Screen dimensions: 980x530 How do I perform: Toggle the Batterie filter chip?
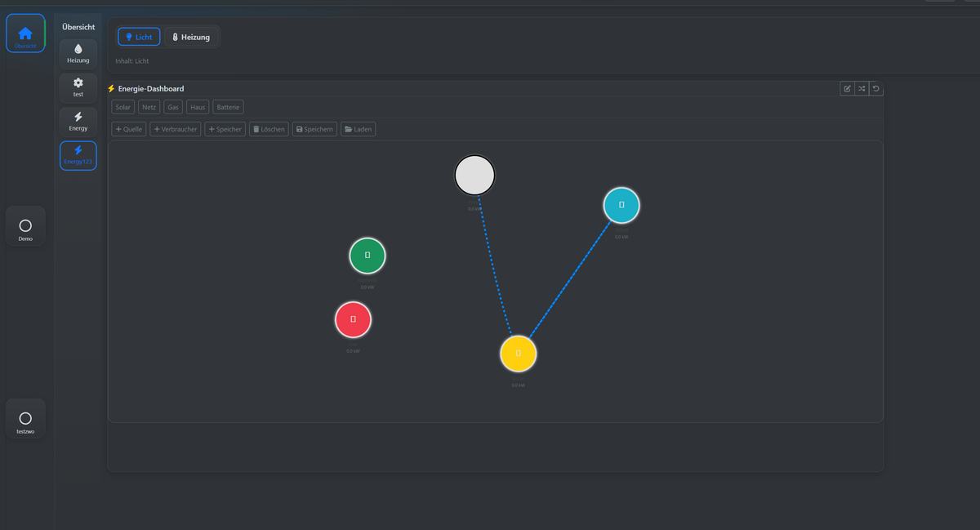point(228,107)
